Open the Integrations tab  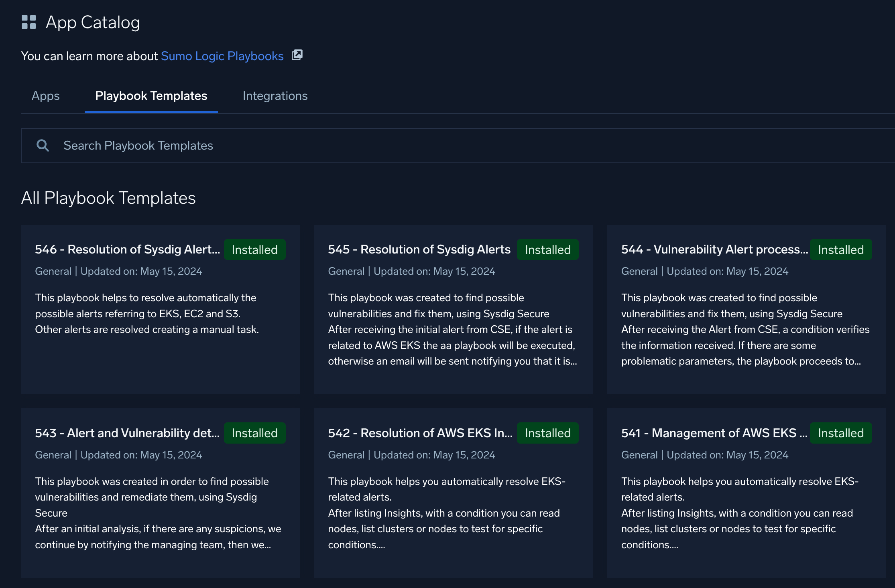coord(275,96)
